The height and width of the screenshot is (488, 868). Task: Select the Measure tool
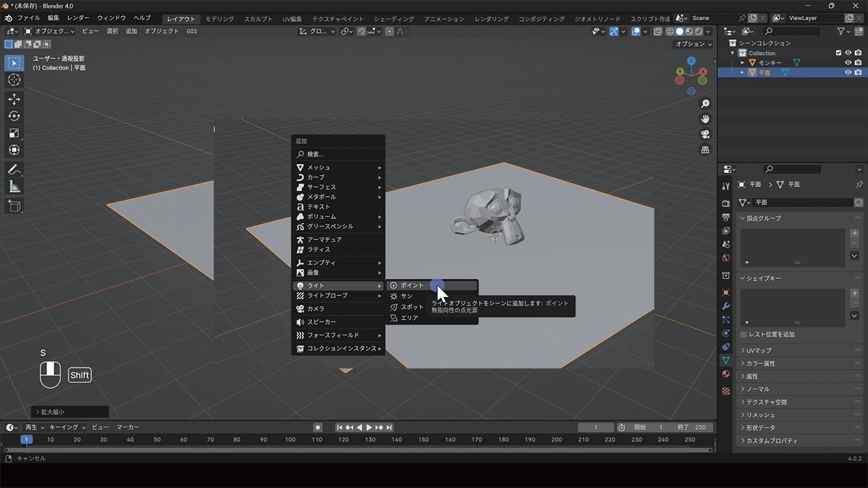(14, 187)
